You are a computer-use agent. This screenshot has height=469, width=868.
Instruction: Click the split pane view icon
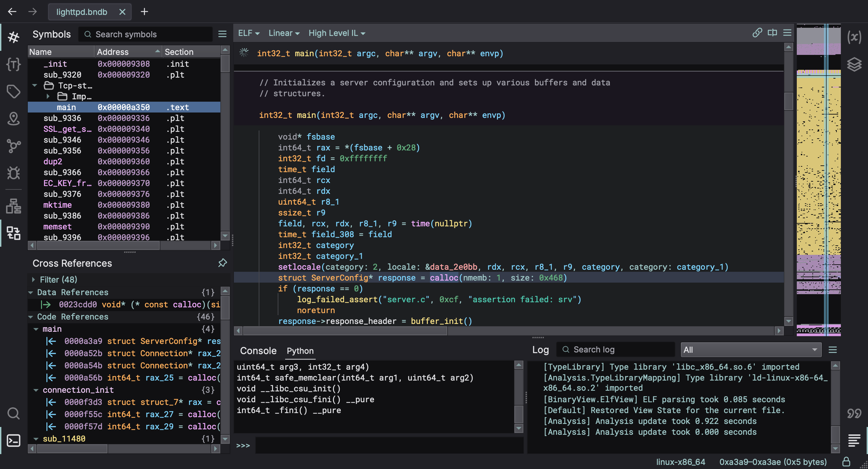click(772, 33)
